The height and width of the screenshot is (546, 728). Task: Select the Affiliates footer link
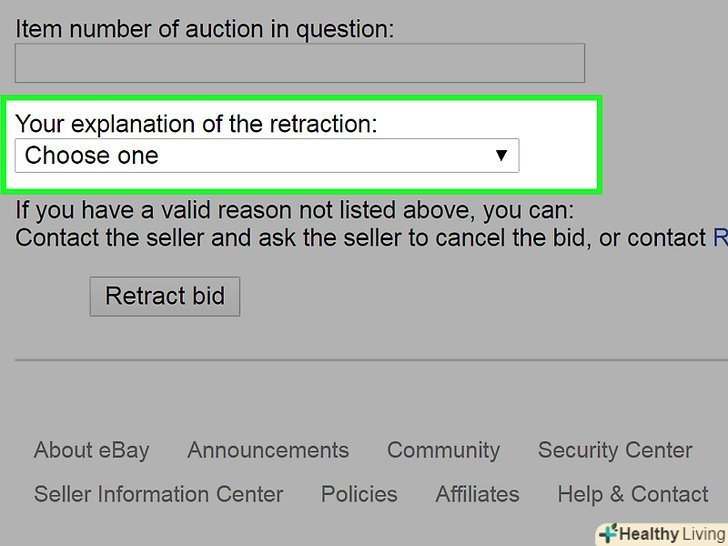coord(477,494)
